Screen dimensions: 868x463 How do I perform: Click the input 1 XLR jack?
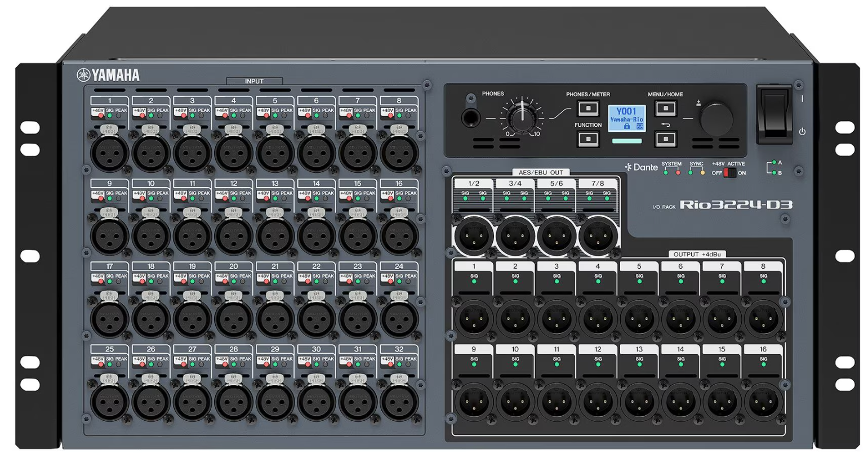click(109, 153)
